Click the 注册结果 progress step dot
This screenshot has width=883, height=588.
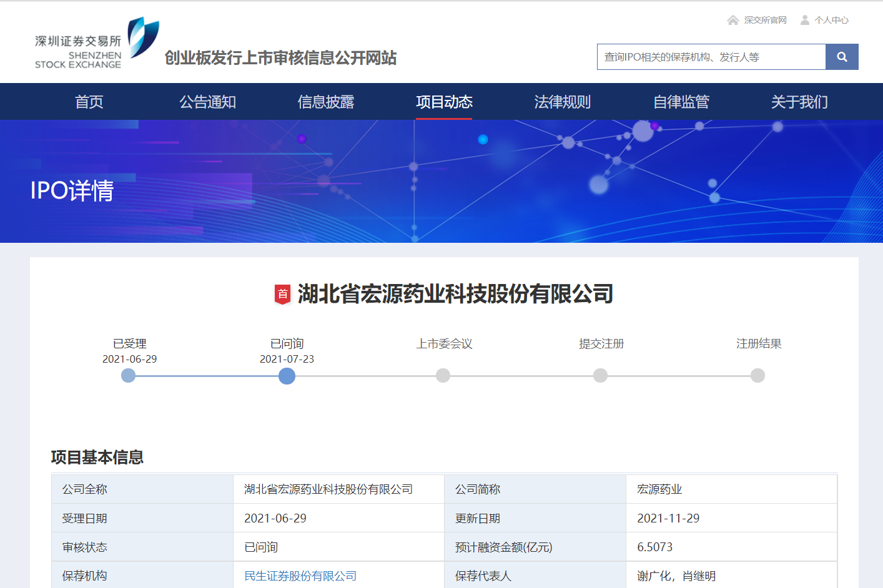(x=757, y=375)
